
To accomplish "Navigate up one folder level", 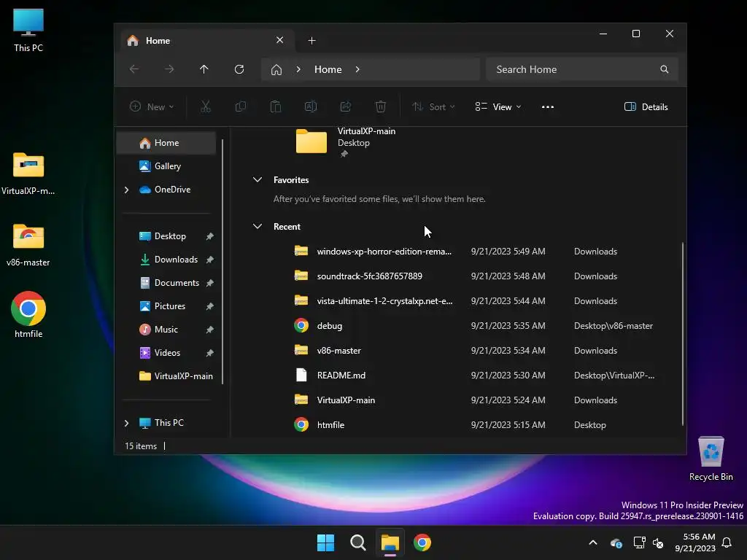I will (x=204, y=69).
